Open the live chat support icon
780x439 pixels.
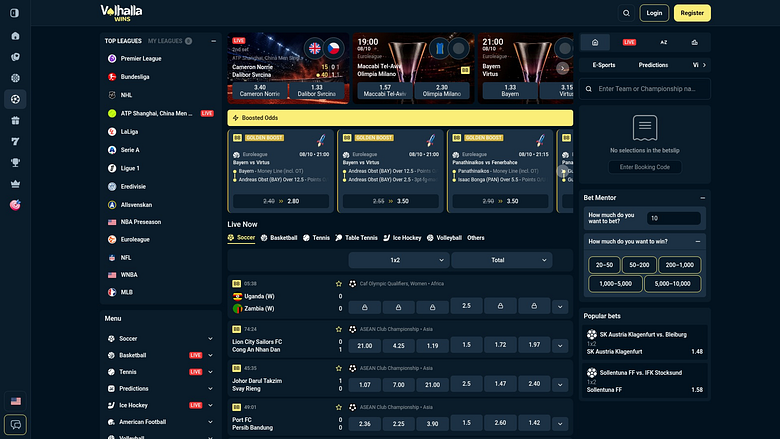pos(15,425)
